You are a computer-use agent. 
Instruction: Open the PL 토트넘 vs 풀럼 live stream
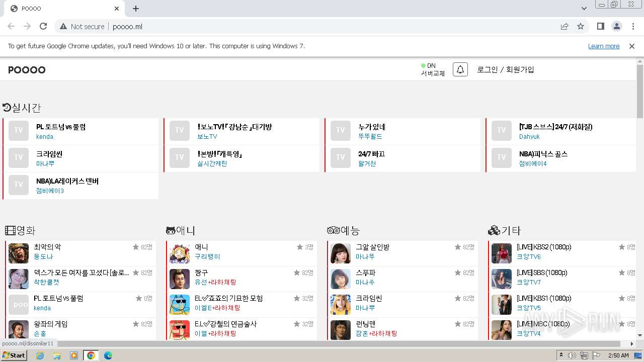[61, 127]
